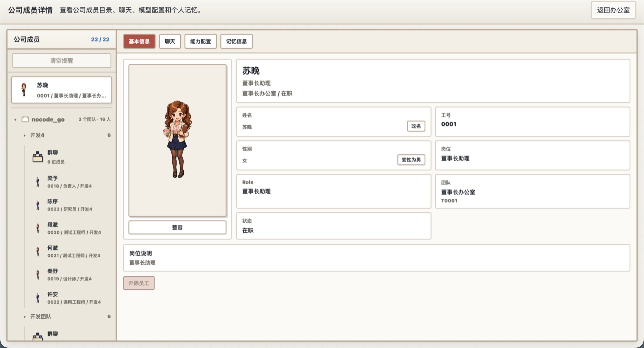Click the 返回办公室 button

(613, 10)
